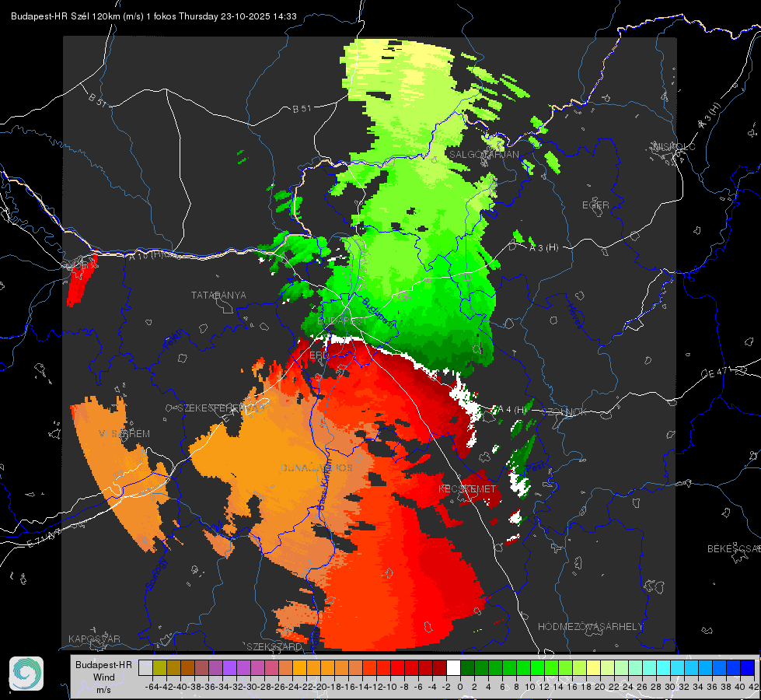Click the ÉRD town label
The width and height of the screenshot is (761, 700).
[319, 355]
